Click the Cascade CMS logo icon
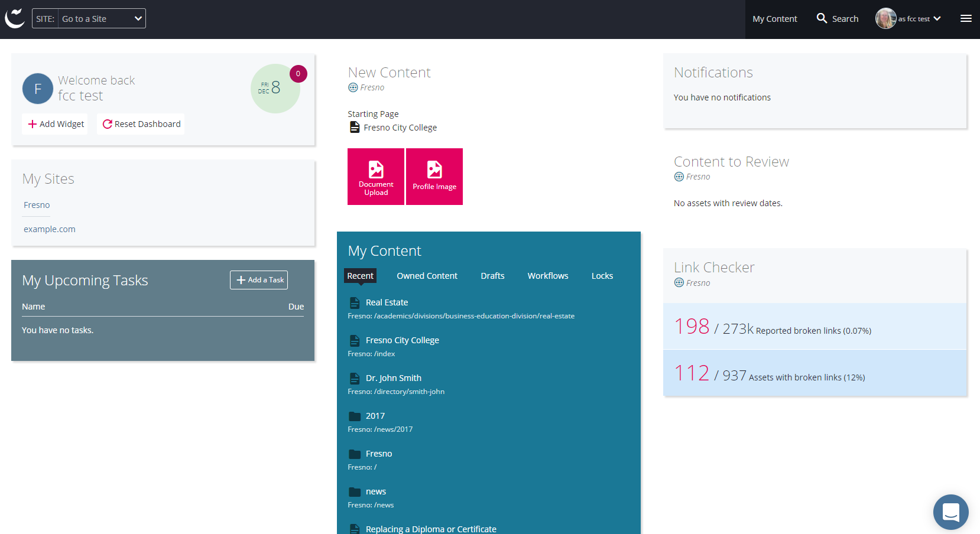The image size is (980, 534). (x=15, y=18)
